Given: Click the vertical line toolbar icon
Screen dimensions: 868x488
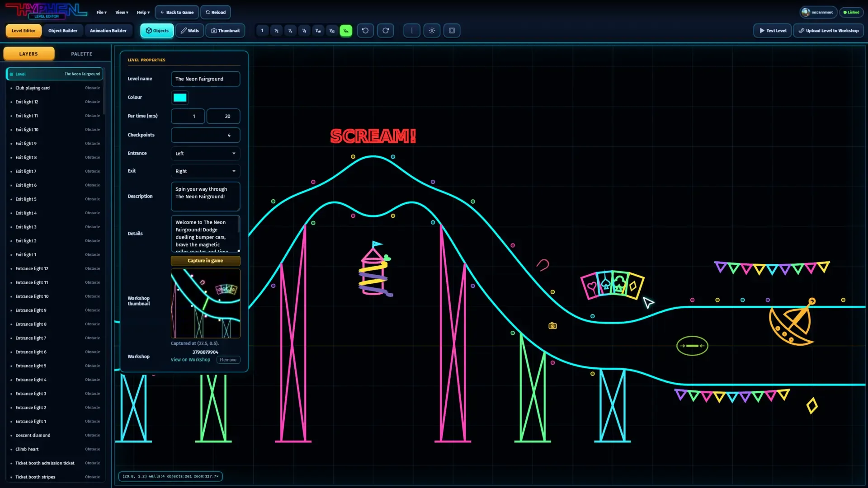Looking at the screenshot, I should tap(412, 31).
